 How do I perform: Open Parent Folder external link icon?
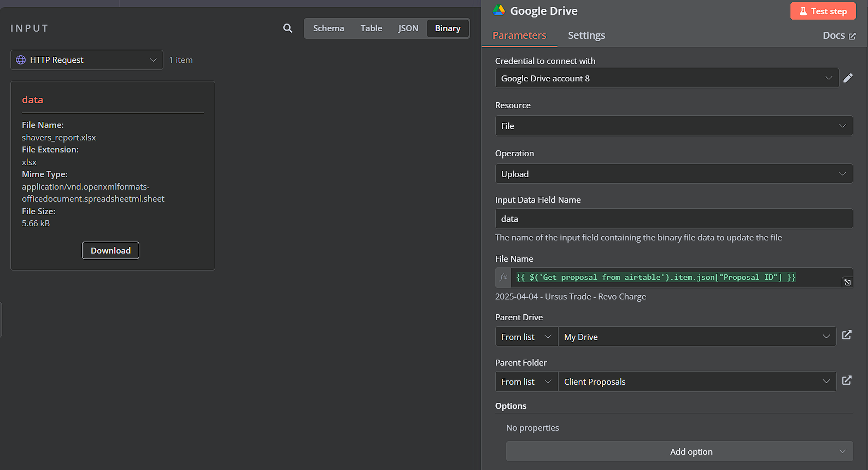(x=847, y=380)
